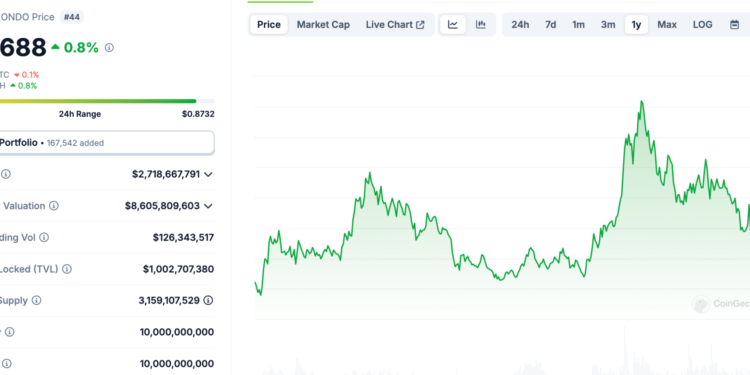Screen dimensions: 750x375
Task: Click the #44 rank badge
Action: click(x=72, y=17)
